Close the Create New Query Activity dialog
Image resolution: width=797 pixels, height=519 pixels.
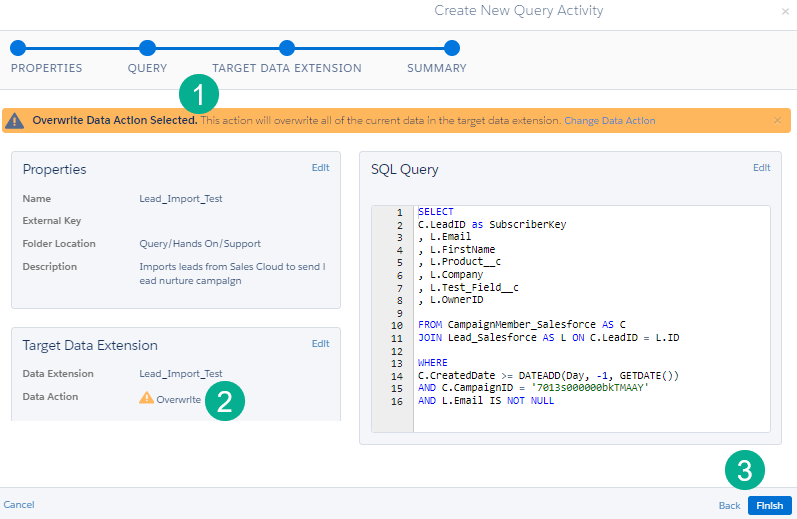[784, 11]
